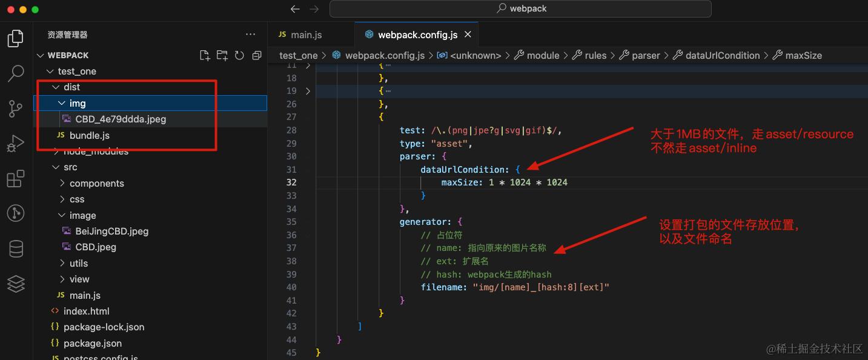Click the New File icon in explorer header

point(205,55)
